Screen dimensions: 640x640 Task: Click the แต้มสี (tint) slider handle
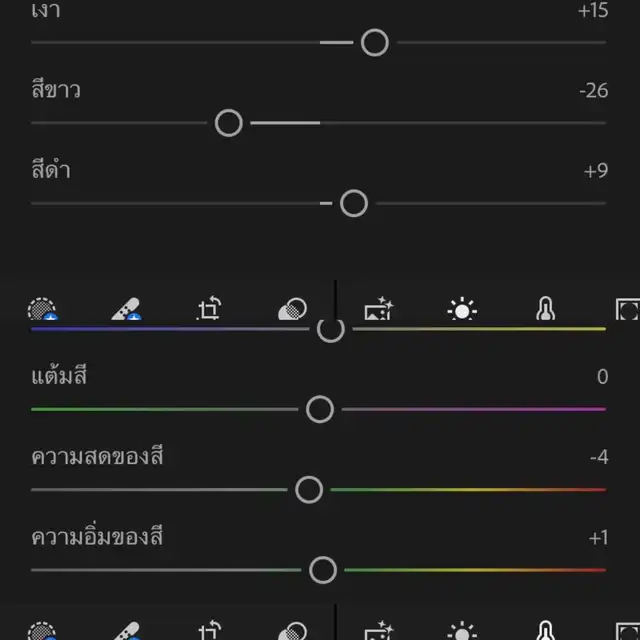pyautogui.click(x=320, y=409)
